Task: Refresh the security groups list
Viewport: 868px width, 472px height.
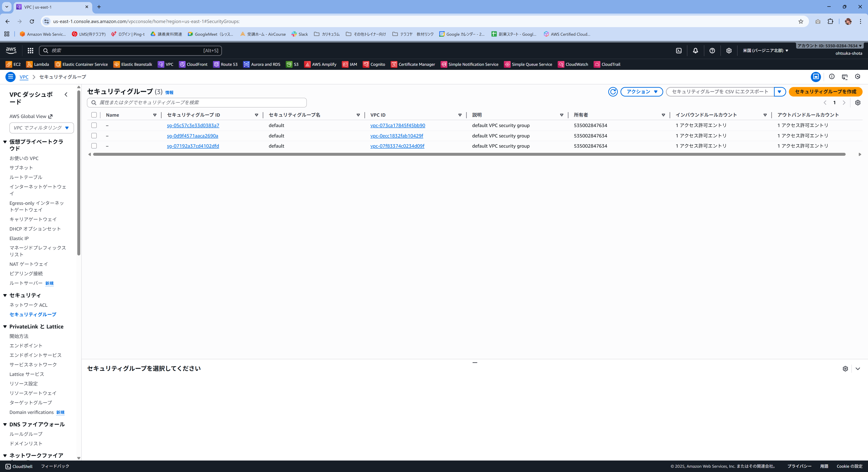Action: [613, 92]
